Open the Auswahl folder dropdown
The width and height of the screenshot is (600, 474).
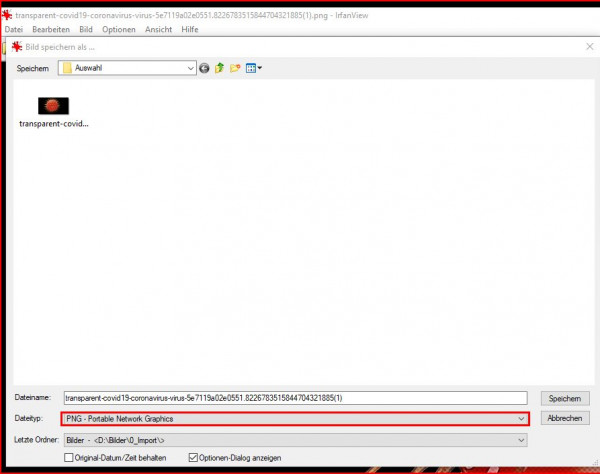[127, 68]
